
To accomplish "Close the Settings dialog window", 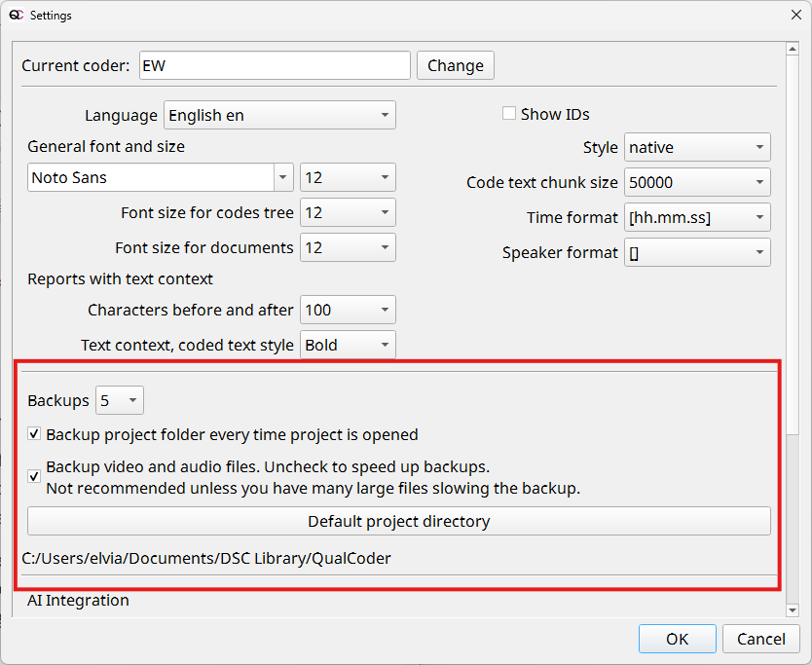I will pyautogui.click(x=795, y=15).
